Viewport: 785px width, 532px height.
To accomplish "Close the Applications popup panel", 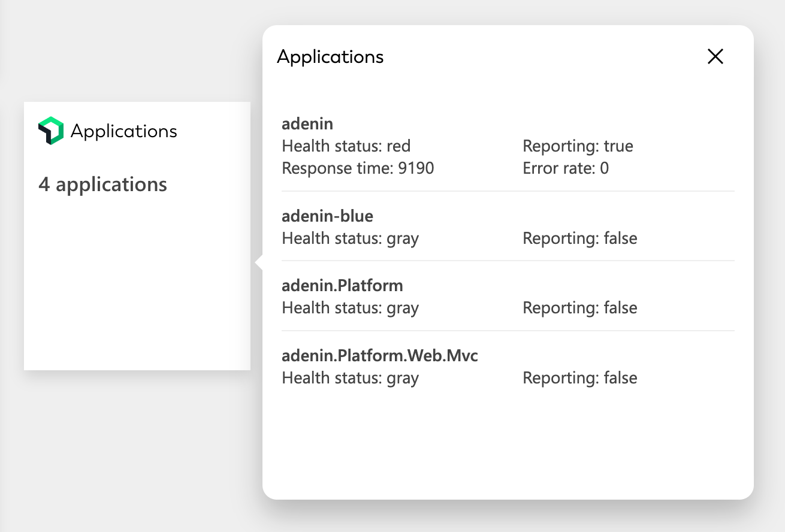I will click(715, 57).
